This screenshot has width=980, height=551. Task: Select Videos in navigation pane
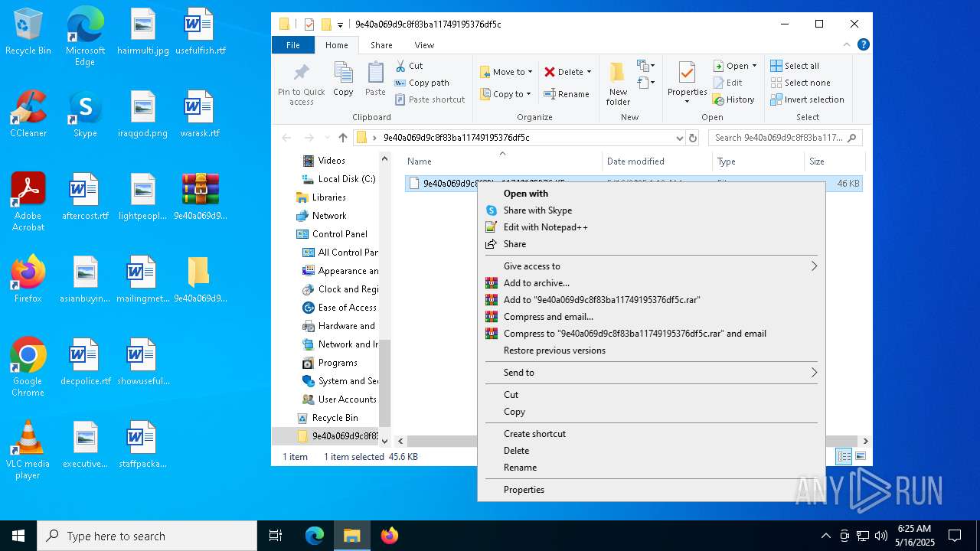pyautogui.click(x=332, y=161)
